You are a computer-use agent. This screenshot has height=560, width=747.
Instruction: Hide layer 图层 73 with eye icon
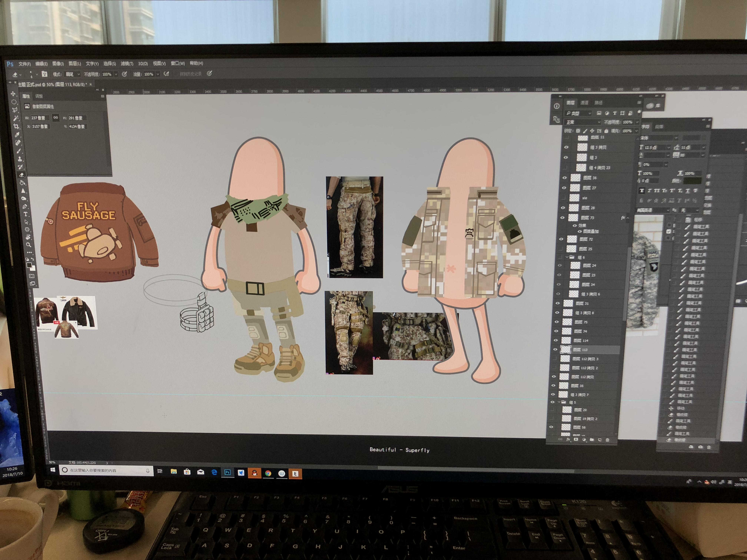tap(562, 218)
